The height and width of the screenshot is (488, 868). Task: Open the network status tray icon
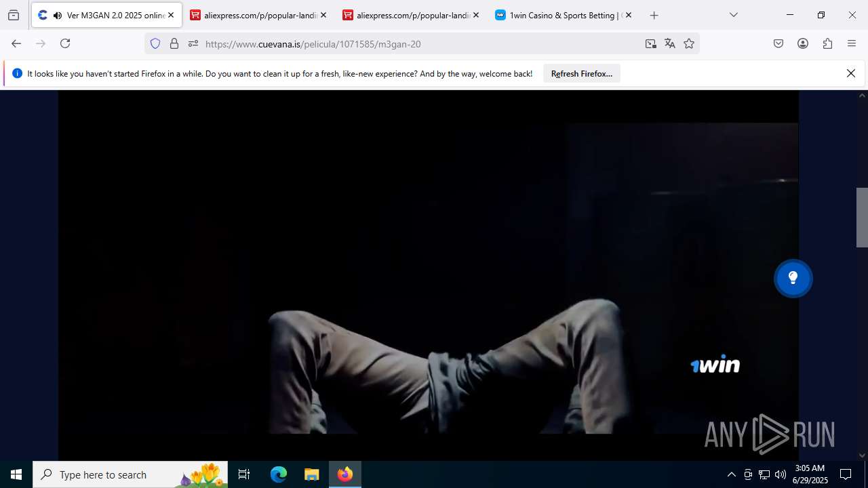click(764, 474)
